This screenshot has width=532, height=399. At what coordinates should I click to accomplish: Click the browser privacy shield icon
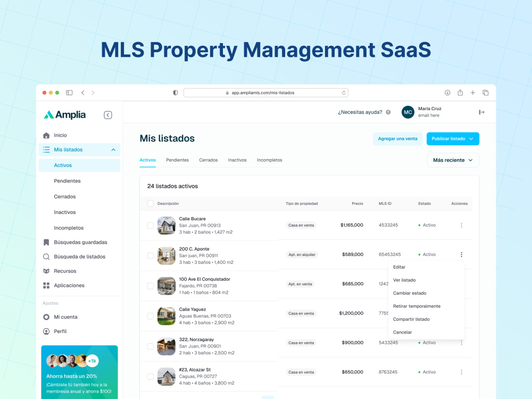coord(176,93)
